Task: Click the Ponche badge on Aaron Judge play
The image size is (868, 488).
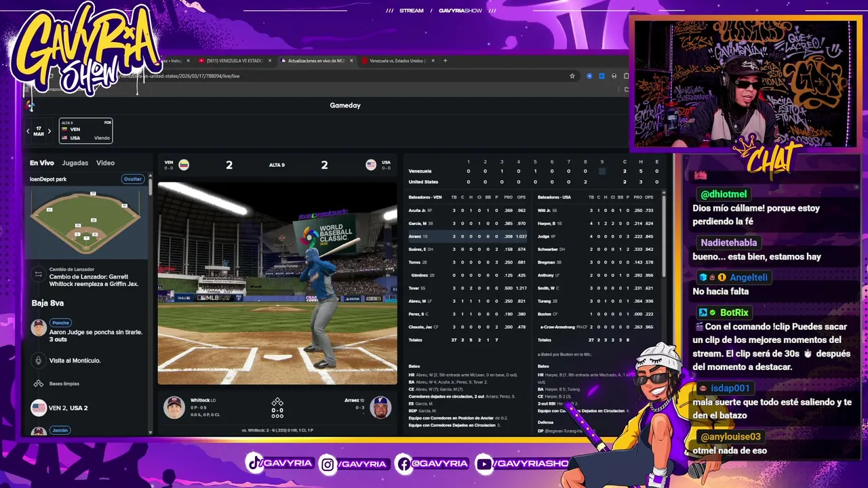Action: click(61, 323)
